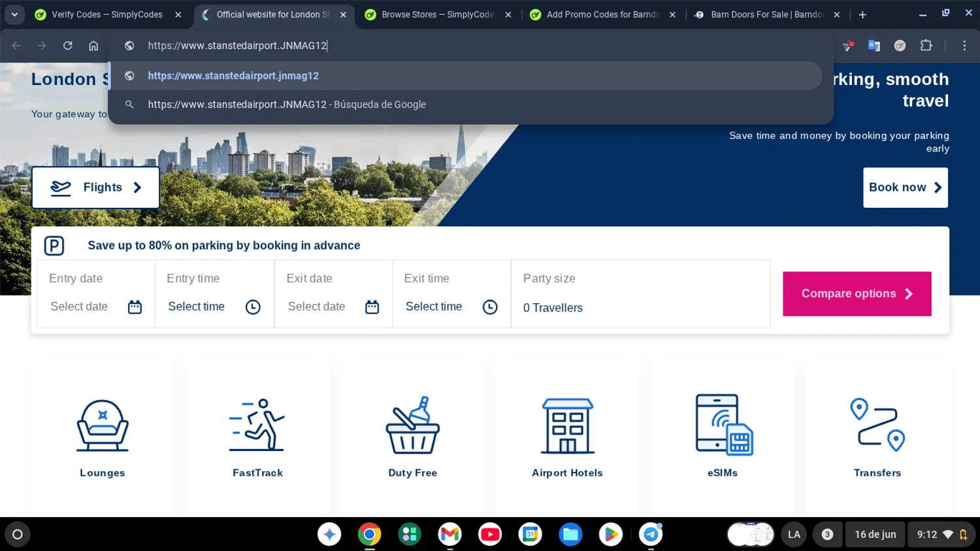Open the Entry date calendar icon
The width and height of the screenshot is (980, 551).
(x=135, y=307)
